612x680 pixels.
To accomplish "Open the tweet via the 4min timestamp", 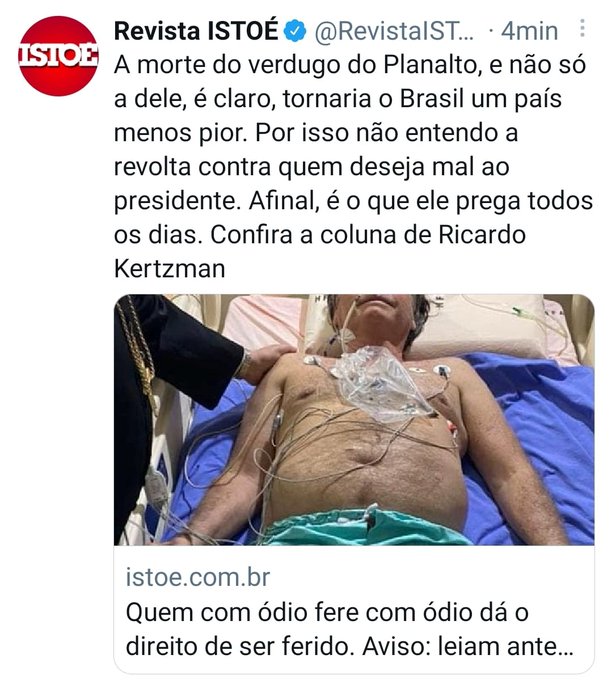I will click(x=530, y=31).
